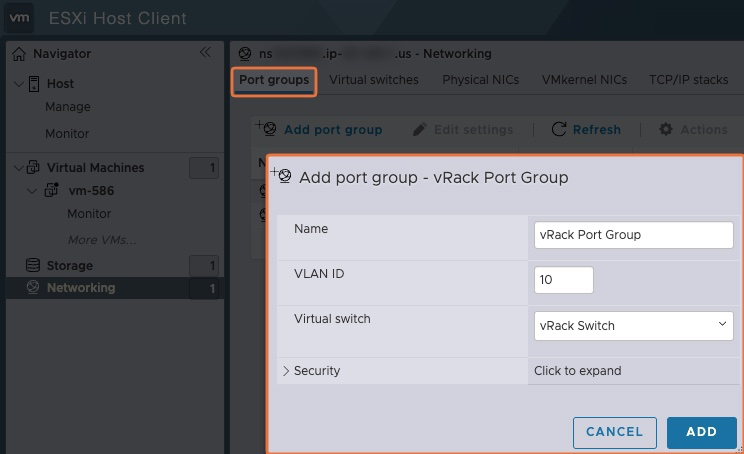Click the Navigator home icon
Viewport: 744px width, 454px height.
click(19, 54)
